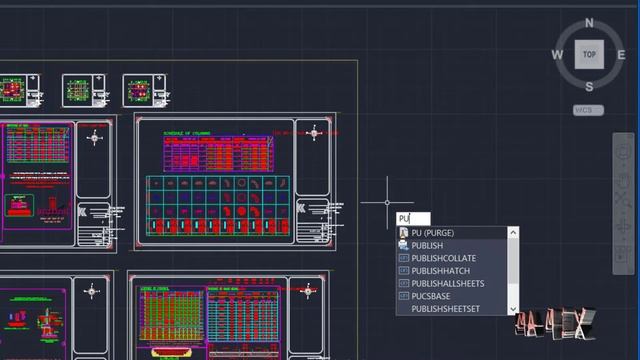
Task: Click inside the dynamic command input box showing PU
Action: pyautogui.click(x=413, y=219)
